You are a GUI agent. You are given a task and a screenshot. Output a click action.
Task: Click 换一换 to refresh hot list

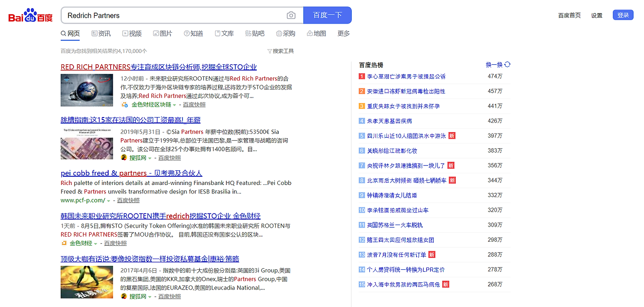pyautogui.click(x=494, y=65)
